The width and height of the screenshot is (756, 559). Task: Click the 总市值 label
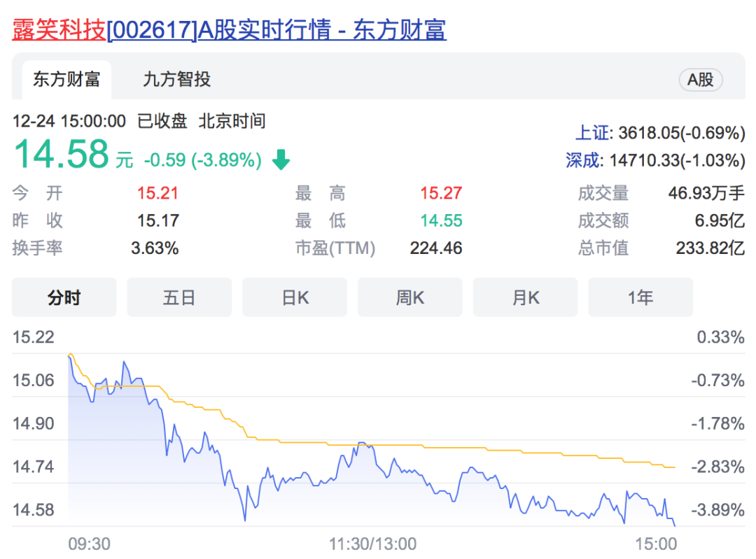coord(603,248)
